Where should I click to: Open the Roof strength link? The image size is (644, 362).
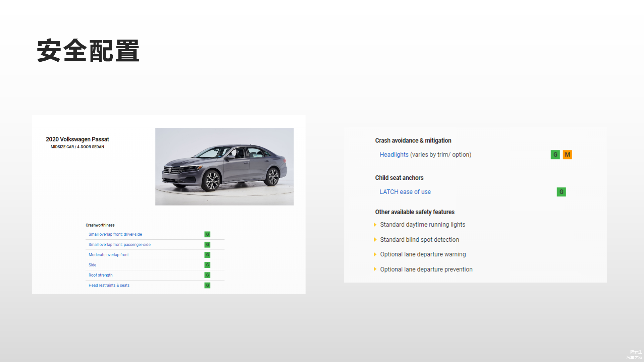pyautogui.click(x=100, y=275)
